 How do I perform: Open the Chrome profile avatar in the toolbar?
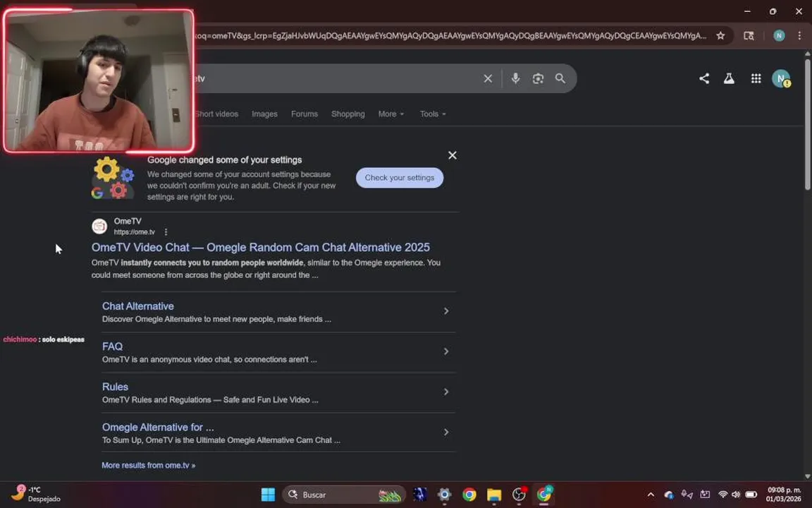click(x=779, y=35)
